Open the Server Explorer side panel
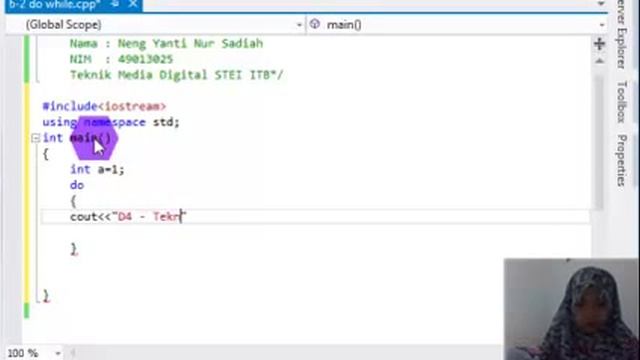Viewport: 640px width, 360px height. pos(621,35)
